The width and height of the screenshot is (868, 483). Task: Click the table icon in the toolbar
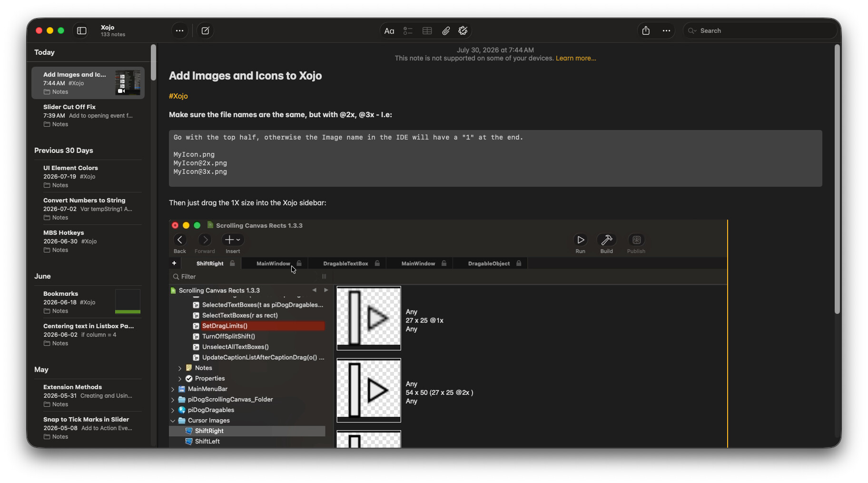[x=427, y=31]
